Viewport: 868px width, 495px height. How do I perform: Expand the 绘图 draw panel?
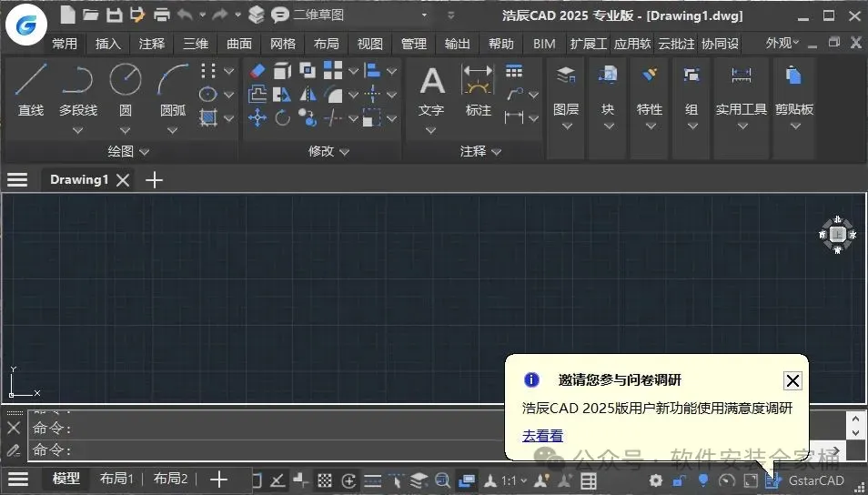coord(128,151)
